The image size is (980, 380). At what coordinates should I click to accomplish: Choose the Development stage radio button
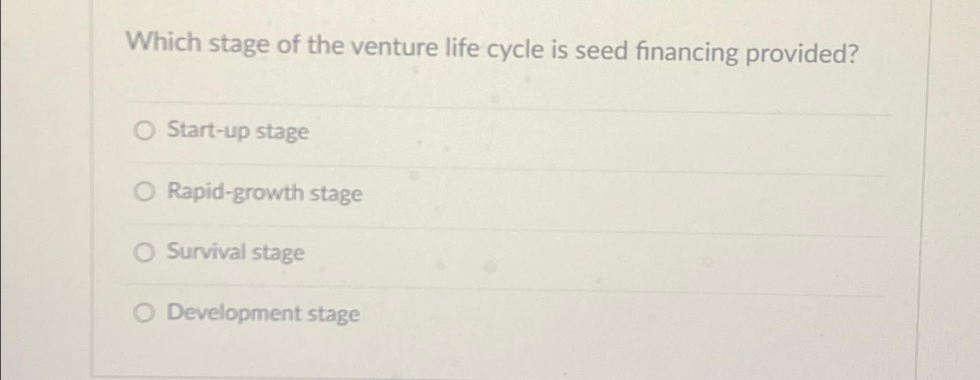click(144, 314)
